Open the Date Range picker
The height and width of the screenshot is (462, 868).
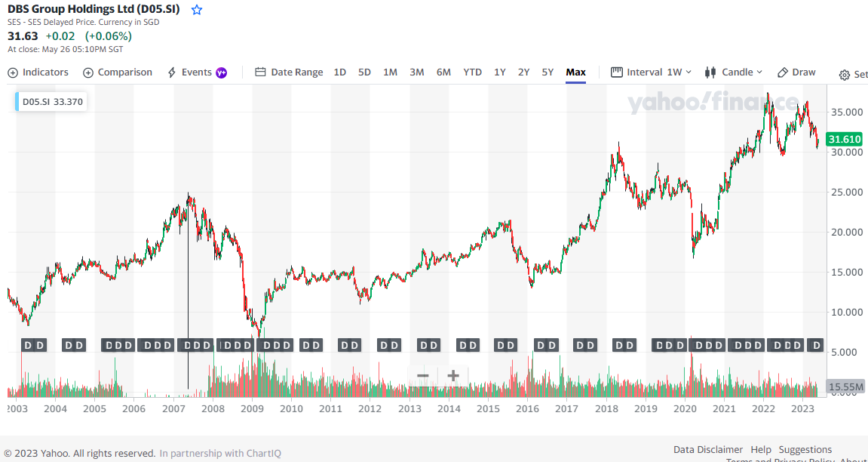289,72
